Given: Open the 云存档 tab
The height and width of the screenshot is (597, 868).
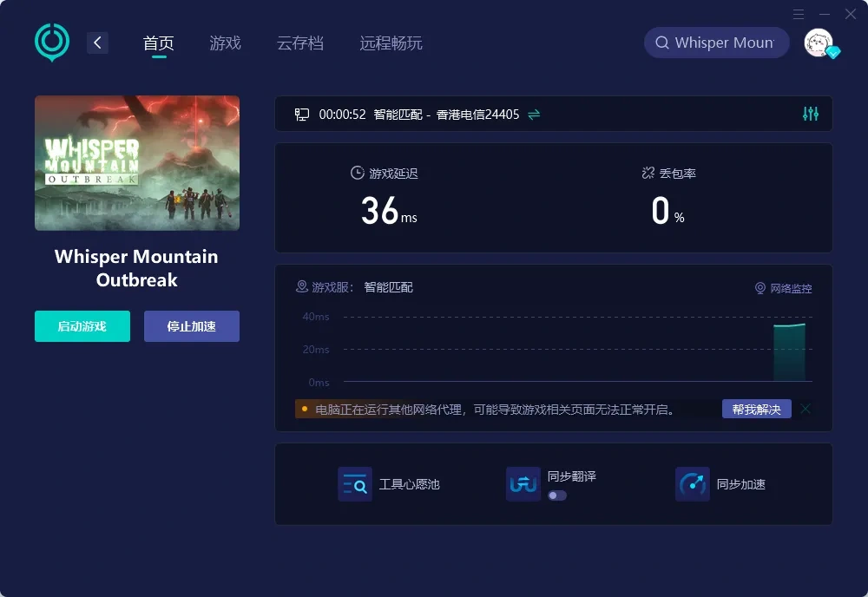Looking at the screenshot, I should [300, 43].
